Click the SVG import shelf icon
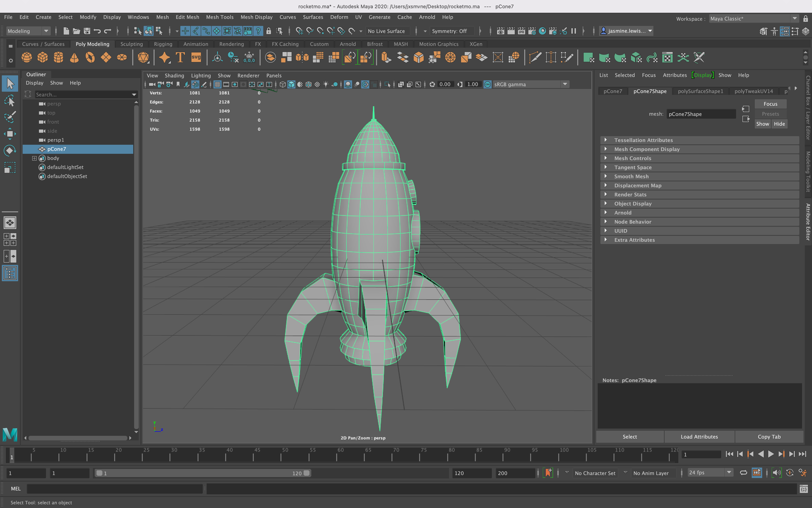Viewport: 812px width, 508px height. [196, 58]
